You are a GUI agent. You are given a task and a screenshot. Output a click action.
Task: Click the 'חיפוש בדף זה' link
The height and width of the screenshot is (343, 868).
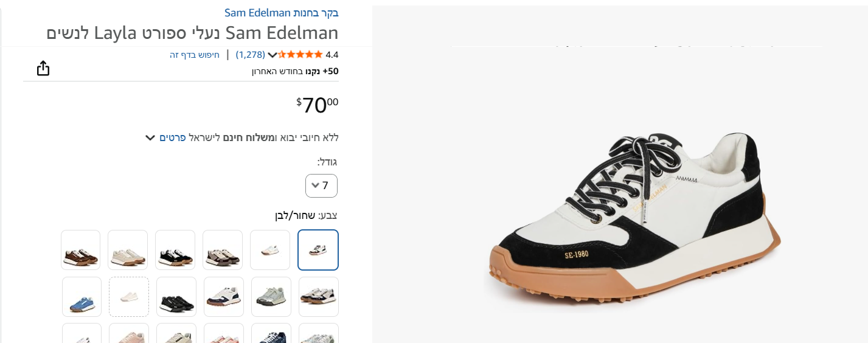(x=195, y=55)
